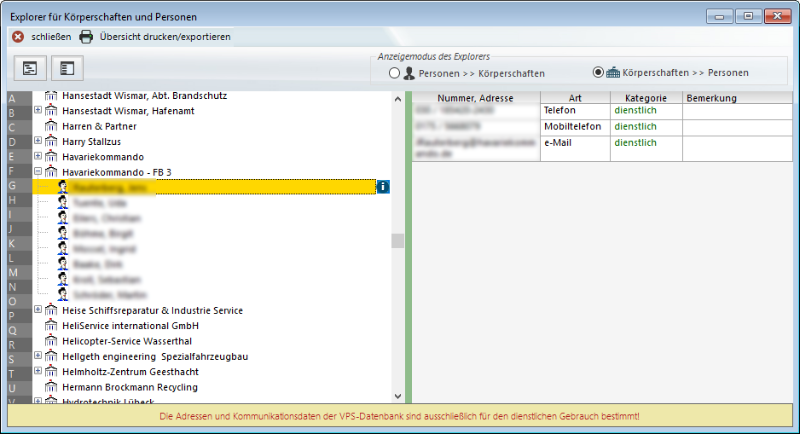Click building icon of Havariekommando - FB 3
Image resolution: width=800 pixels, height=434 pixels.
point(51,172)
